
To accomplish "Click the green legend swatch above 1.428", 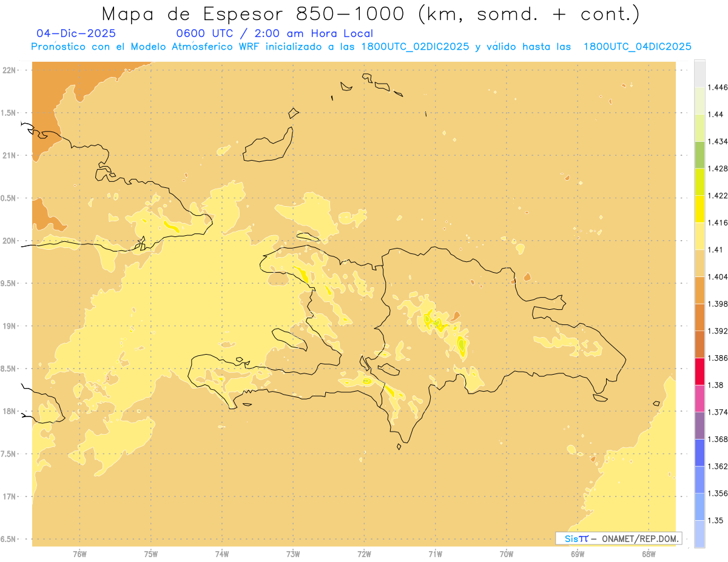I will pyautogui.click(x=699, y=155).
